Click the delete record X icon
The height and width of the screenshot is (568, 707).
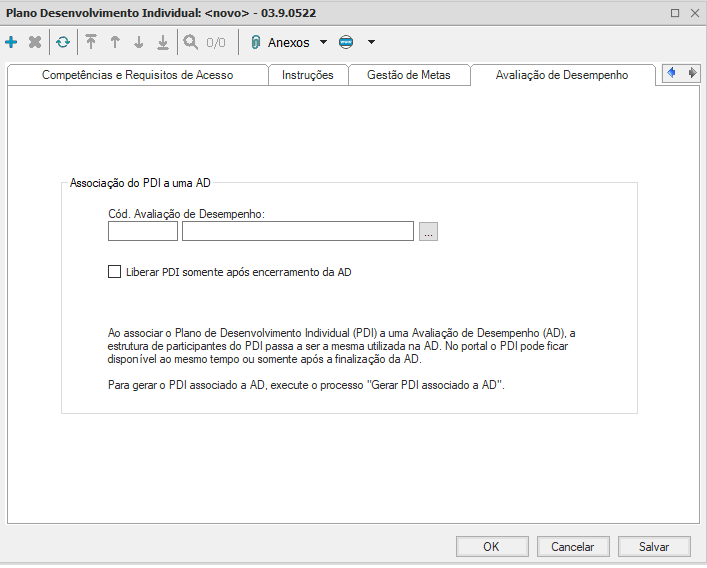[x=35, y=43]
